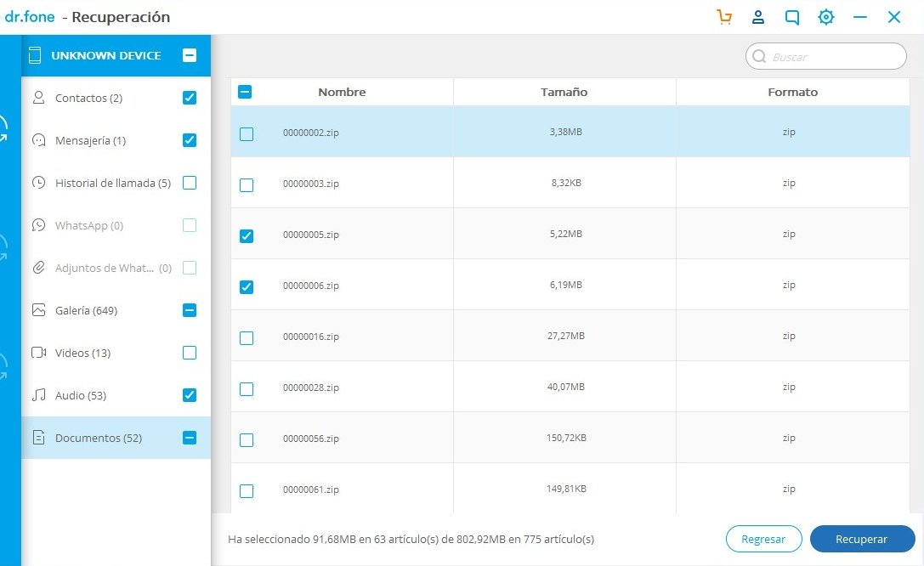Enable the Videos checkbox

[x=190, y=353]
